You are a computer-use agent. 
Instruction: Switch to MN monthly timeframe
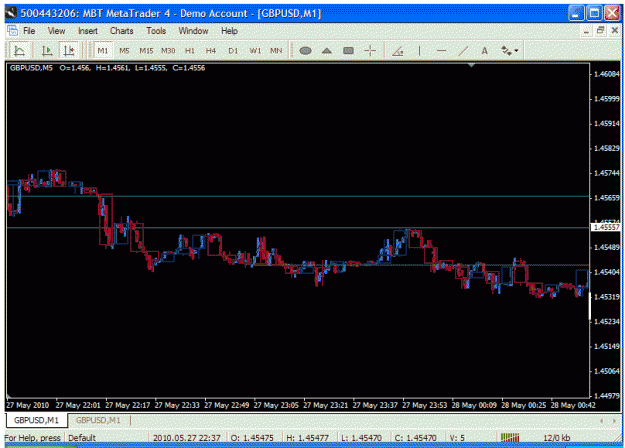coord(276,51)
